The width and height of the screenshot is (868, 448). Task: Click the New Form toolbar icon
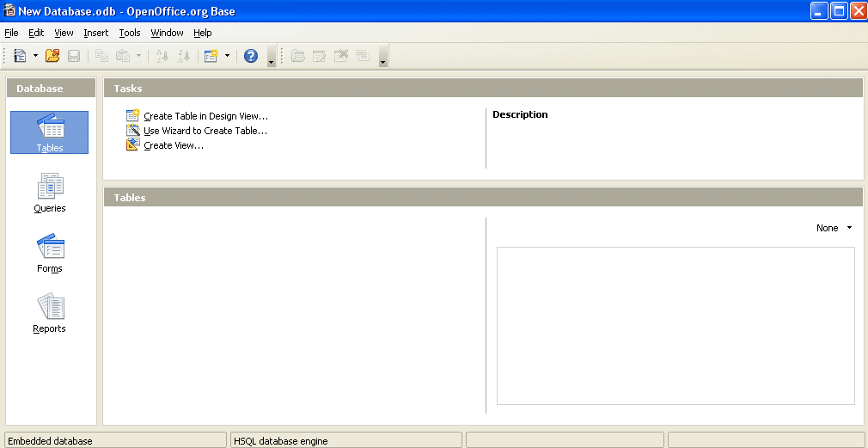(211, 55)
